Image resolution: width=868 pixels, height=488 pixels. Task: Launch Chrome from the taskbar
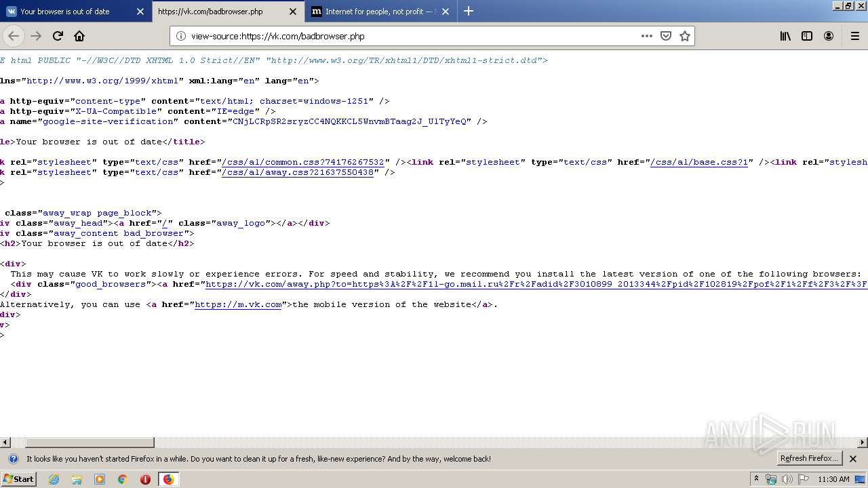click(x=123, y=479)
